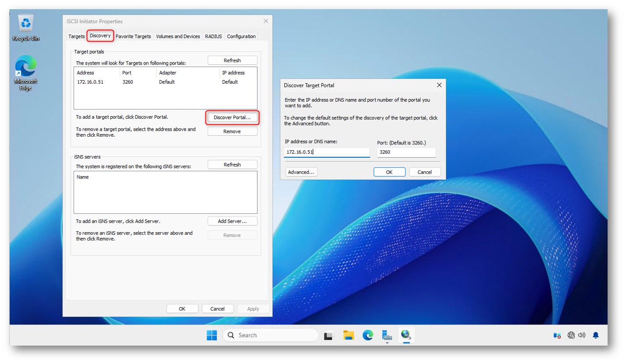Click Add Server for iSNS servers
The height and width of the screenshot is (364, 626).
[x=232, y=221]
